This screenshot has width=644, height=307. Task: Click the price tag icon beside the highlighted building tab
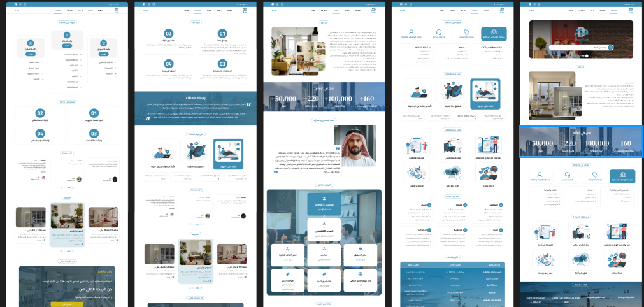pos(466,32)
